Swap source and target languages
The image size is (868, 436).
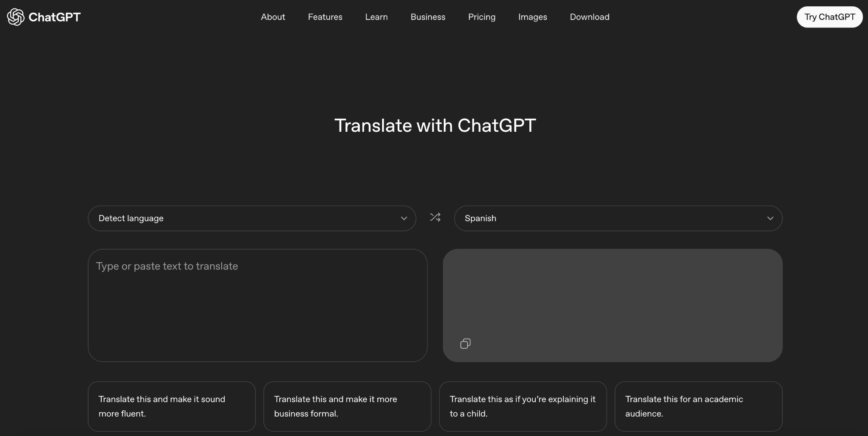435,217
